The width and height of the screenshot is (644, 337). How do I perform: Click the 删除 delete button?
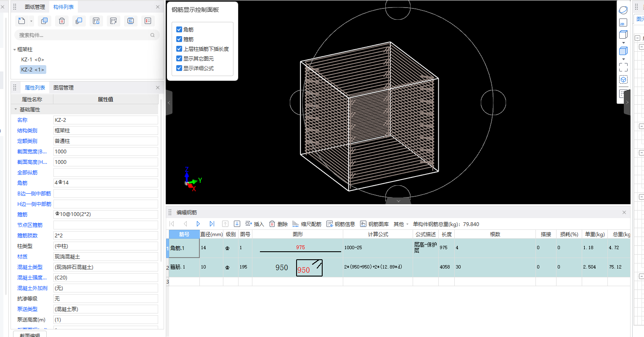coord(278,224)
